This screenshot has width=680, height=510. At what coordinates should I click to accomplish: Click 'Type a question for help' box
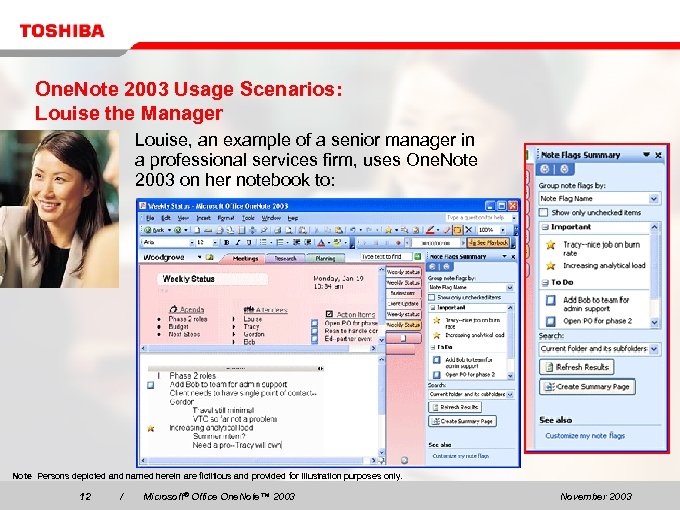click(479, 217)
